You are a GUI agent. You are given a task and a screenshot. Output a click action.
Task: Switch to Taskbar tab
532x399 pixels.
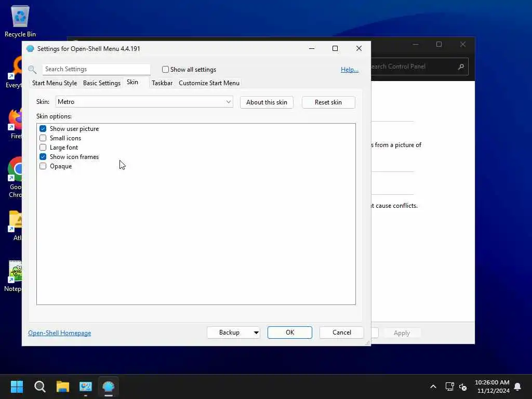[162, 83]
